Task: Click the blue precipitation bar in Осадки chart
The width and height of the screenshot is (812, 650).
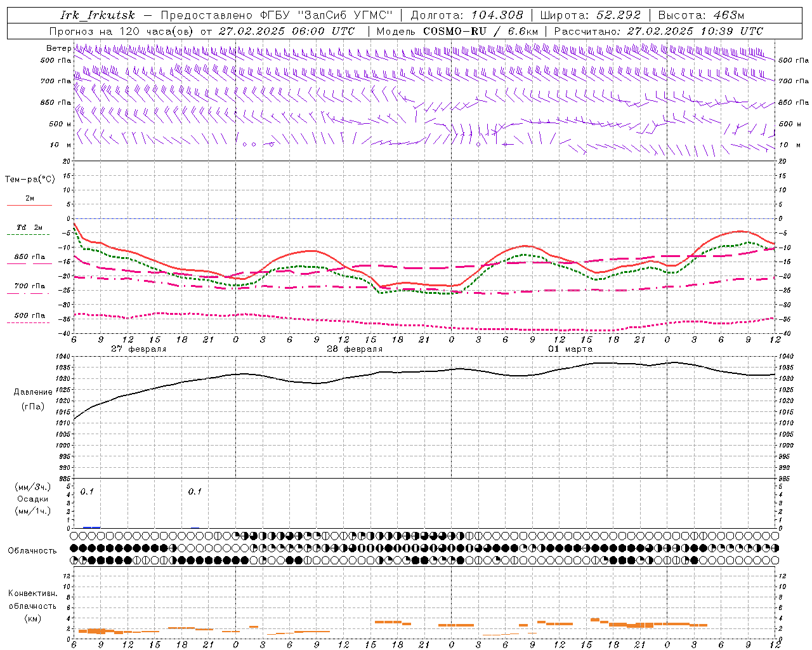Action: click(x=91, y=527)
